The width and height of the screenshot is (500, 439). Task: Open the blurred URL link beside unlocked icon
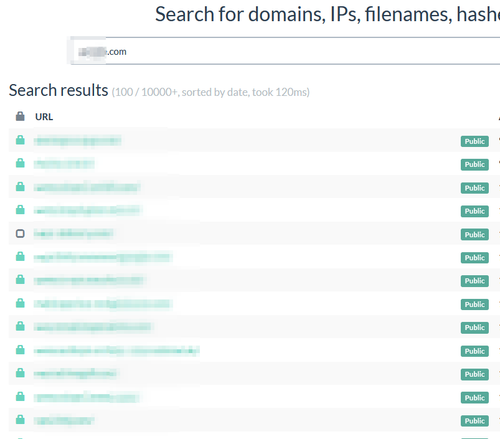tap(73, 234)
